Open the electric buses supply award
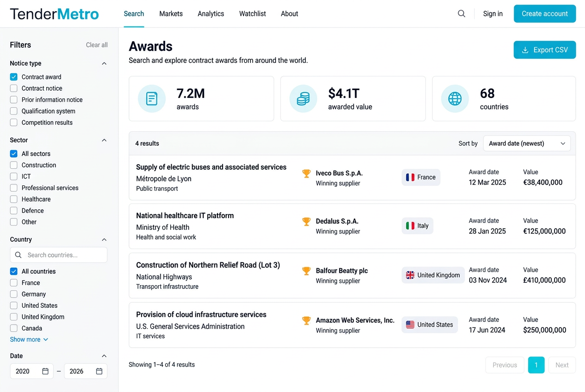This screenshot has width=585, height=392. pos(211,167)
